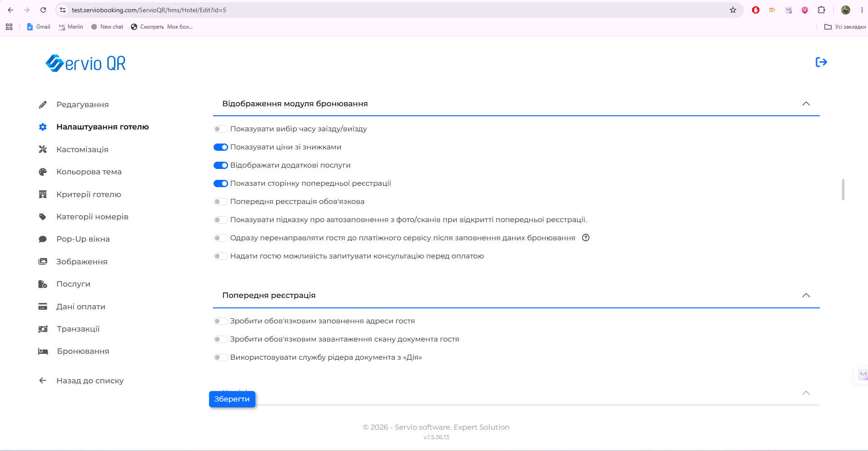Screen dimensions: 868x451
Task: Click the bed icon beside Бронювання
Action: pos(43,352)
